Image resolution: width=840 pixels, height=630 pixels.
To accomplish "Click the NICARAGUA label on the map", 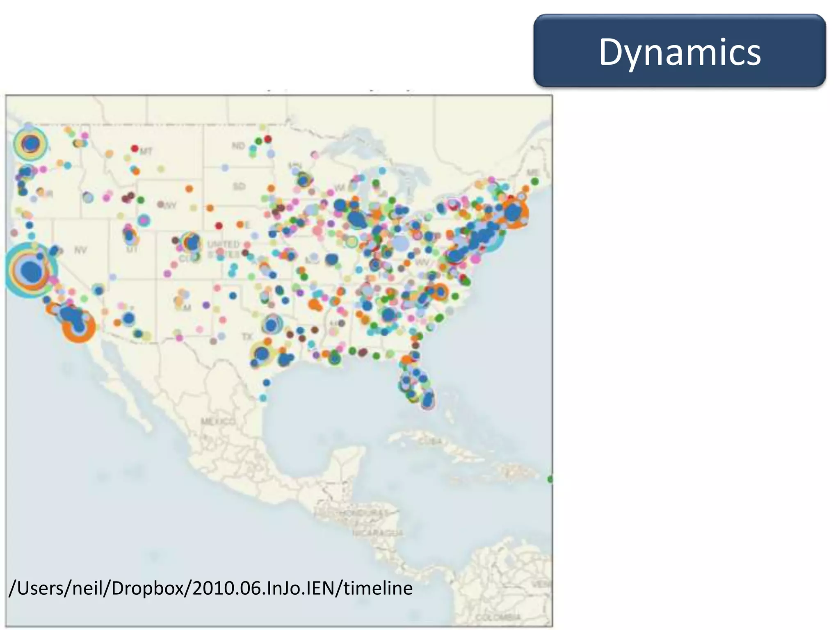I will click(378, 533).
